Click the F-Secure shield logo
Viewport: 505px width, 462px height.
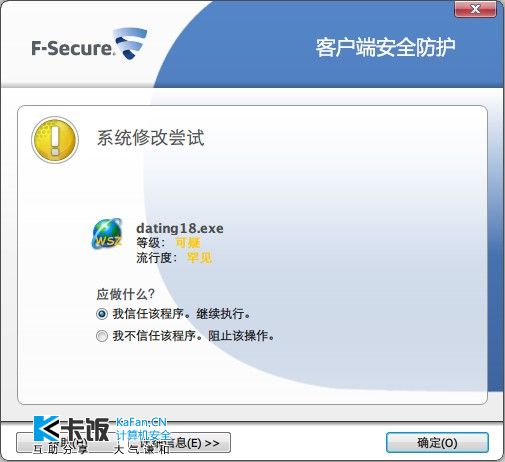coord(130,43)
